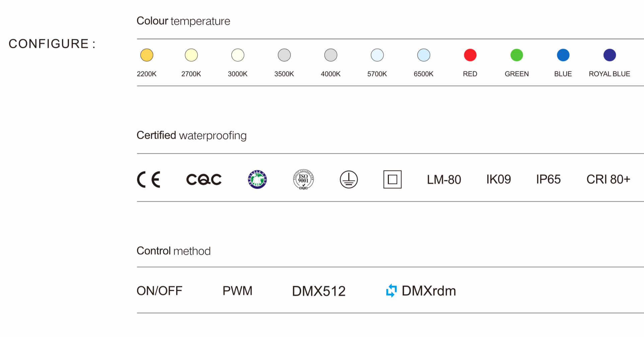
Task: Pick the 2200K warm colour swatch
Action: pyautogui.click(x=147, y=55)
